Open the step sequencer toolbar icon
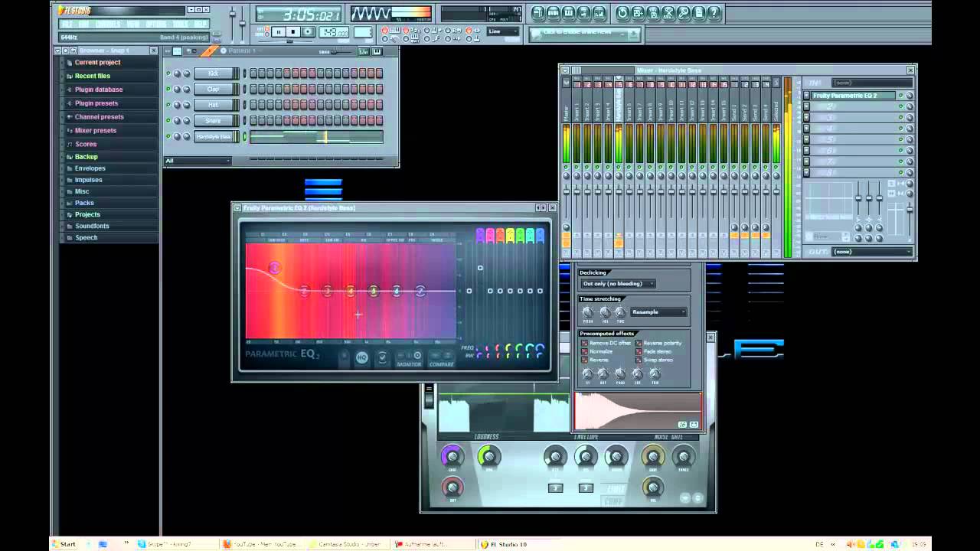 [554, 13]
